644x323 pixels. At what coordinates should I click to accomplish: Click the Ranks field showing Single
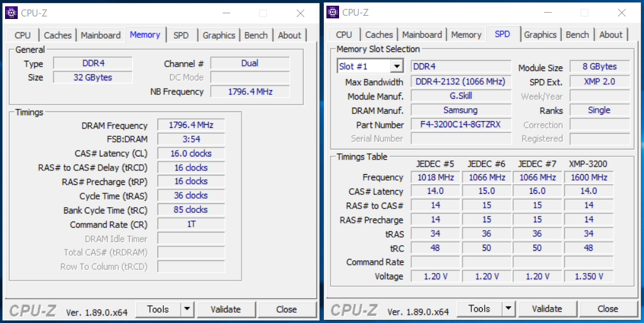point(600,110)
